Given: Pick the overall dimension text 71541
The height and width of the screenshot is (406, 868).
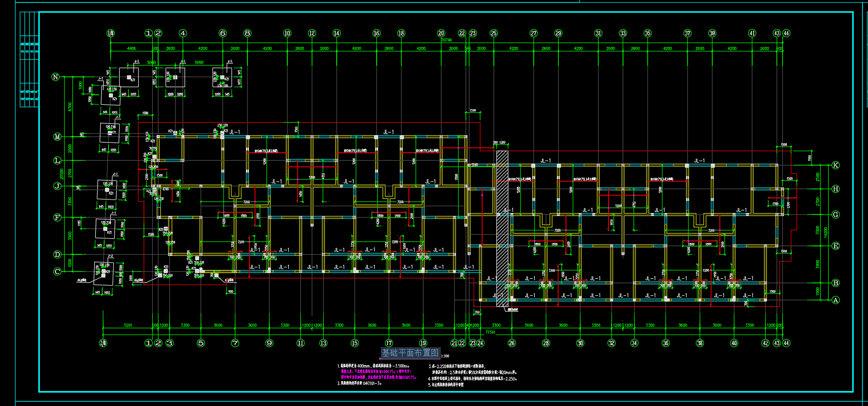Looking at the screenshot, I should [x=490, y=332].
